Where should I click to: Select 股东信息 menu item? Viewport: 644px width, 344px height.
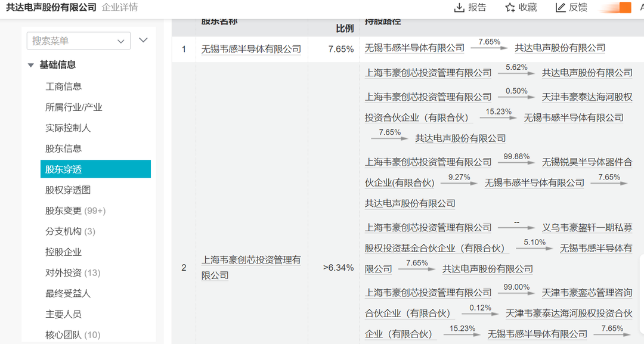(x=63, y=148)
